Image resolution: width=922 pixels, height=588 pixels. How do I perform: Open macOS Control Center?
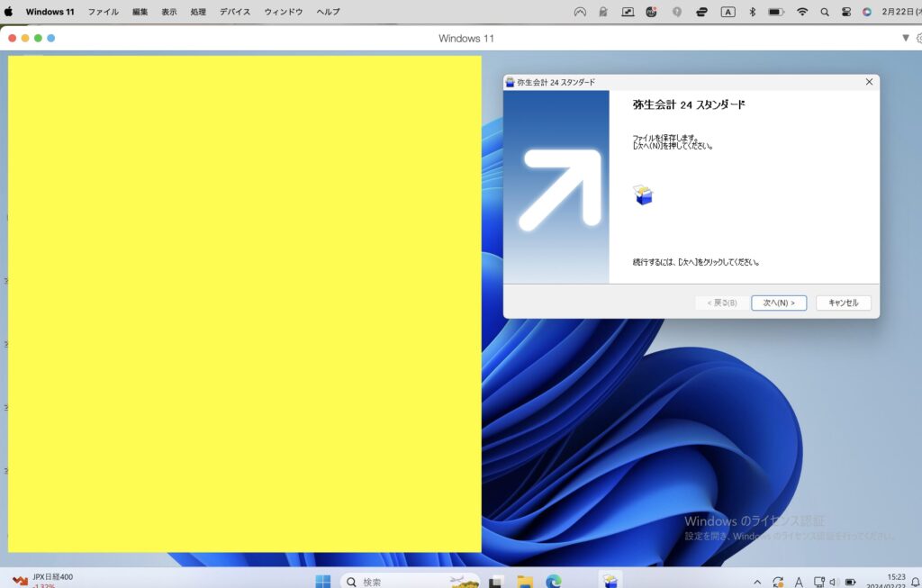click(846, 12)
